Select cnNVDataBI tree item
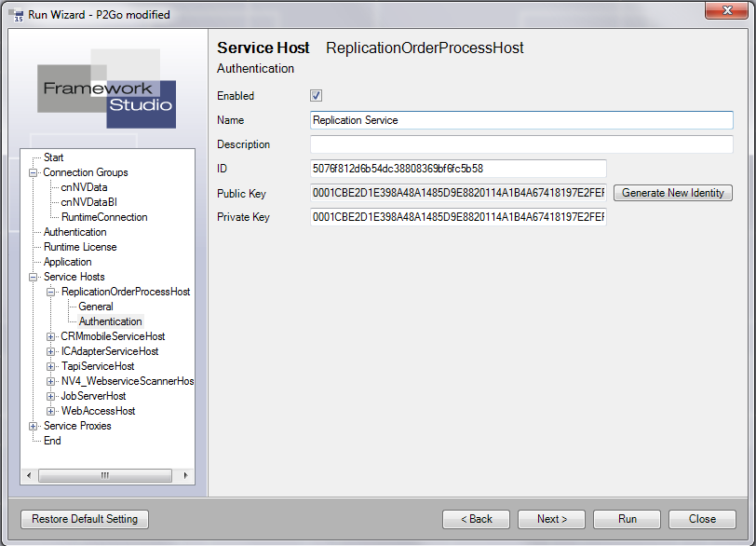Image resolution: width=756 pixels, height=546 pixels. coord(88,202)
